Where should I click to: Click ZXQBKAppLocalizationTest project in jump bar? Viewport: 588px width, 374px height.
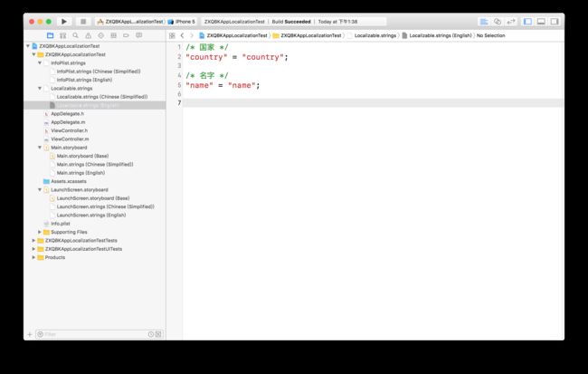233,35
